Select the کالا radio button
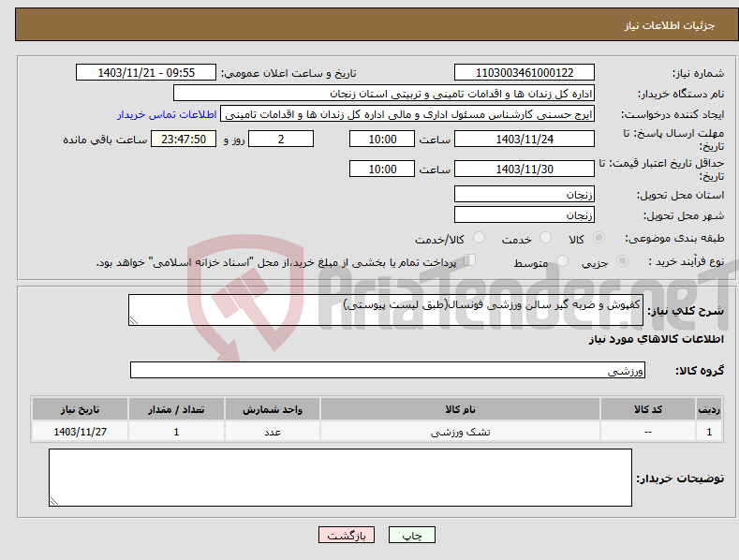 [x=599, y=238]
